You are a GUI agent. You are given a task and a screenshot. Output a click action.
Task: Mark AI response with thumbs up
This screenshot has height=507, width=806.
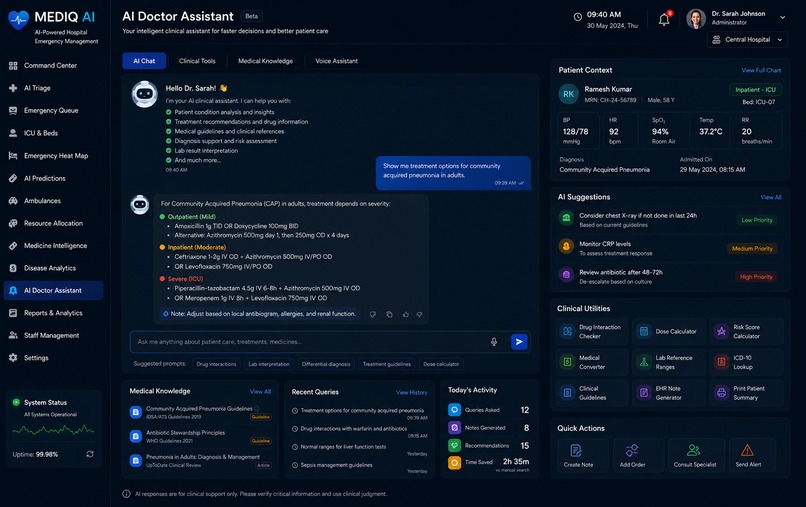(406, 314)
